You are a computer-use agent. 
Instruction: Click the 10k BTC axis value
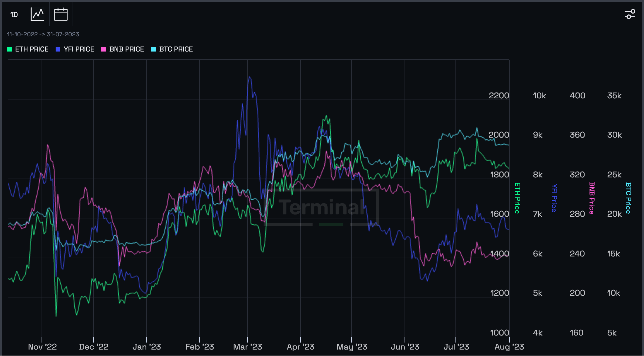tap(614, 293)
